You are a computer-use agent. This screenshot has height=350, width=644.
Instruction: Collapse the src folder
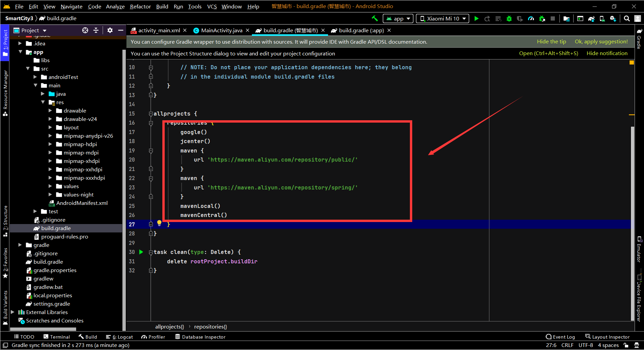point(28,69)
